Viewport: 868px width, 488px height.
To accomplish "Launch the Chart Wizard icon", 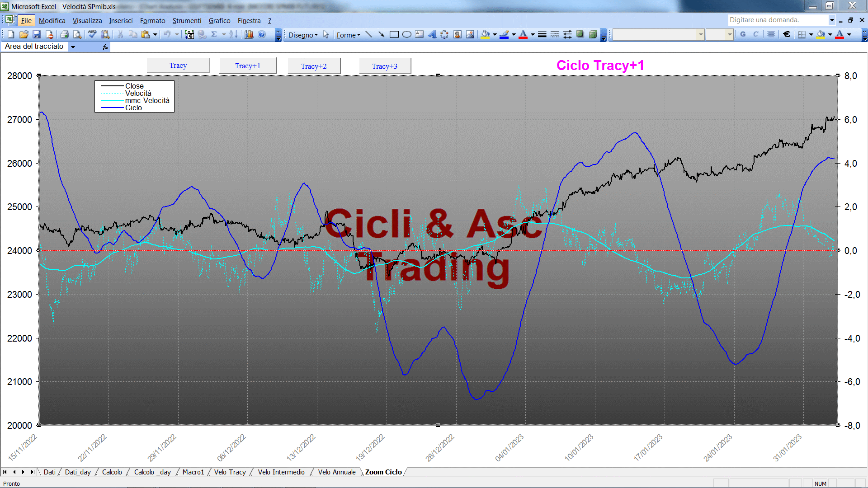I will point(249,35).
